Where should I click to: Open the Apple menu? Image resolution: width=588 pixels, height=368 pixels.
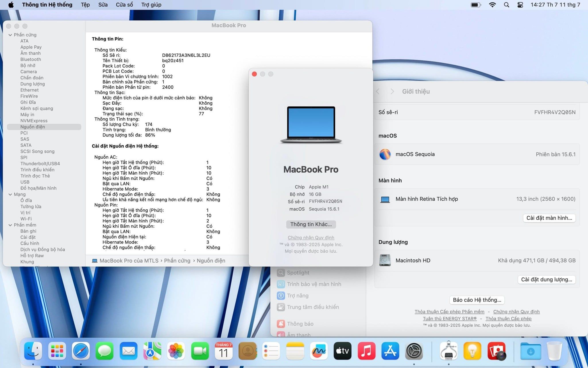[x=11, y=5]
